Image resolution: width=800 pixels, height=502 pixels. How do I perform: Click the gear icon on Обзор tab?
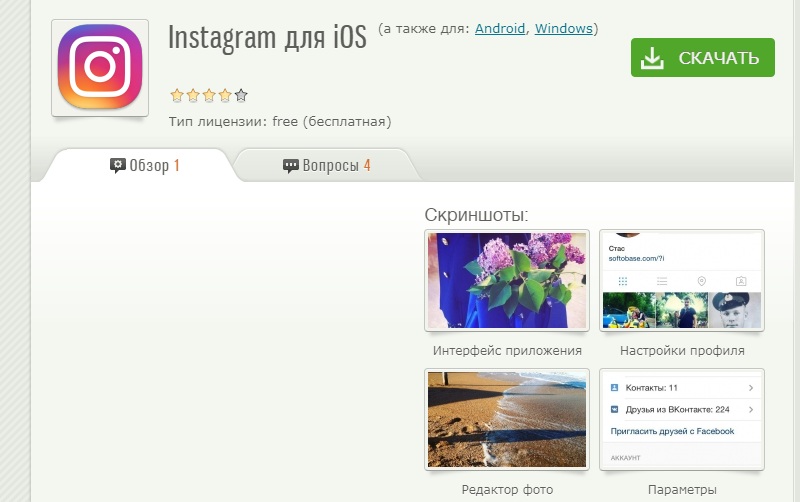[117, 165]
